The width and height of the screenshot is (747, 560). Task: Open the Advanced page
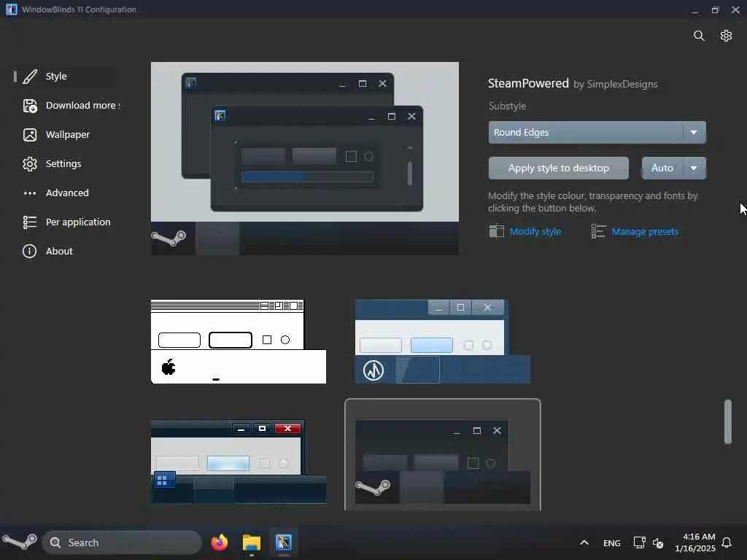point(67,192)
